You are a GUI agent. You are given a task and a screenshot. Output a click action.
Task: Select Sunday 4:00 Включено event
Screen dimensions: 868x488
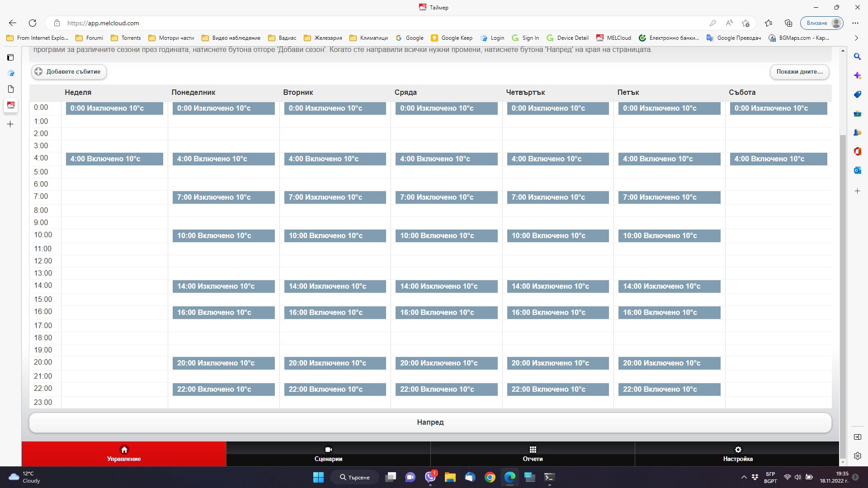[114, 159]
